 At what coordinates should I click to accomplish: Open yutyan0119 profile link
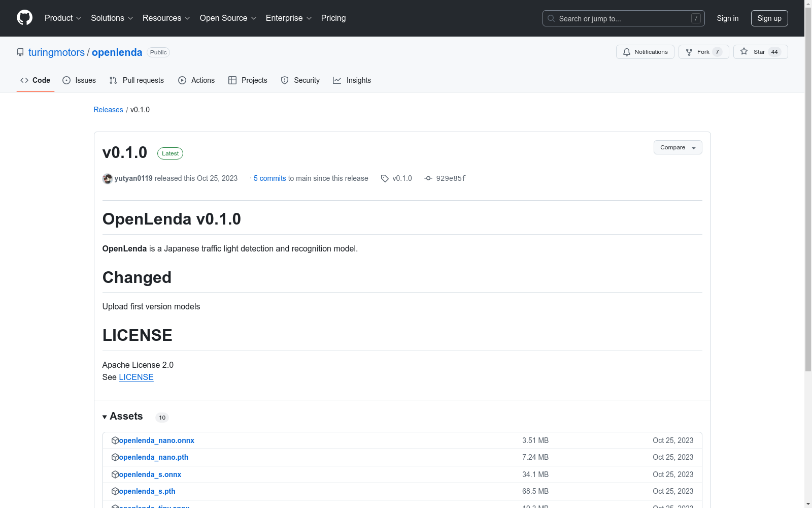(x=133, y=178)
